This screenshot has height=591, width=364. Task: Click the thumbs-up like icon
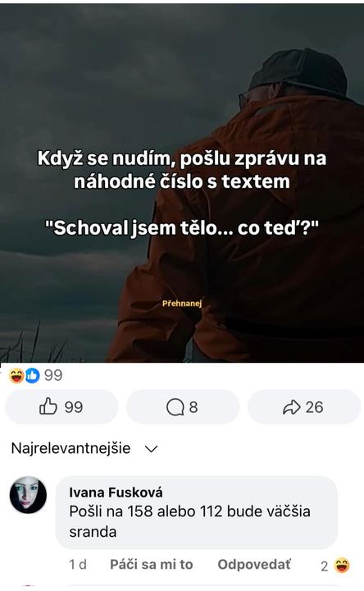48,407
